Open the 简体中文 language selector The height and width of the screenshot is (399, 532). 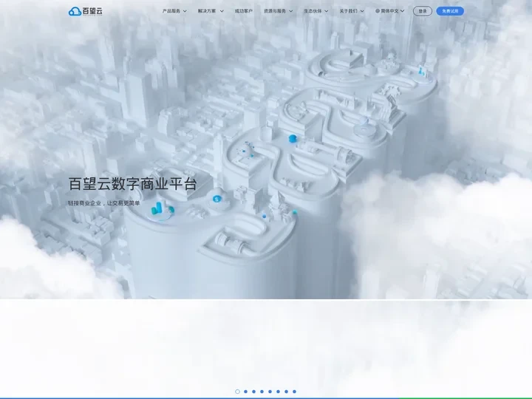(x=390, y=11)
